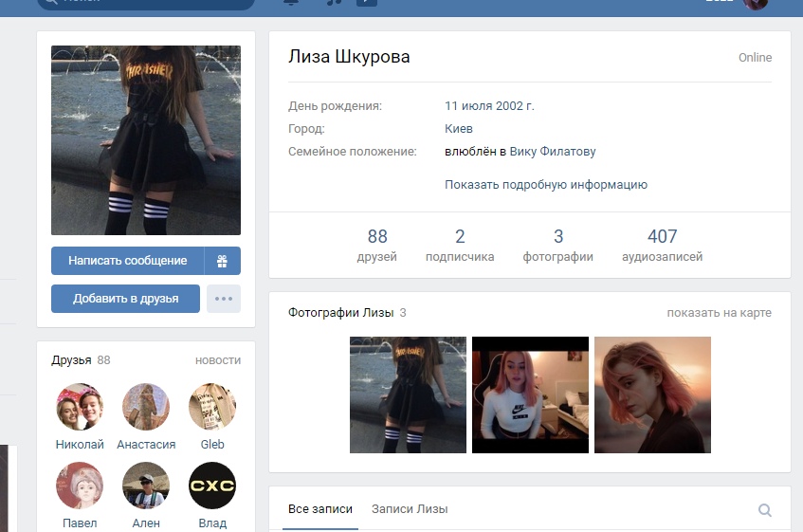This screenshot has width=803, height=532.
Task: Expand Показать подробную информацию
Action: tap(546, 184)
